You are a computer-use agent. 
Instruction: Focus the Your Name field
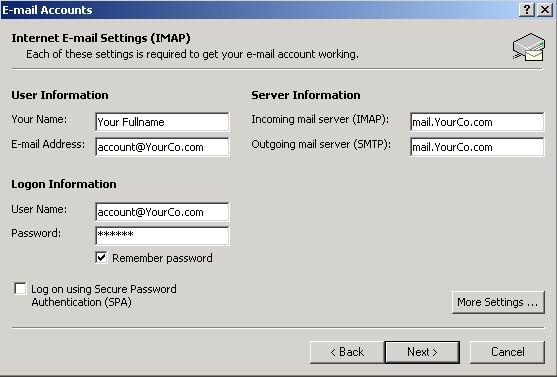[x=162, y=122]
